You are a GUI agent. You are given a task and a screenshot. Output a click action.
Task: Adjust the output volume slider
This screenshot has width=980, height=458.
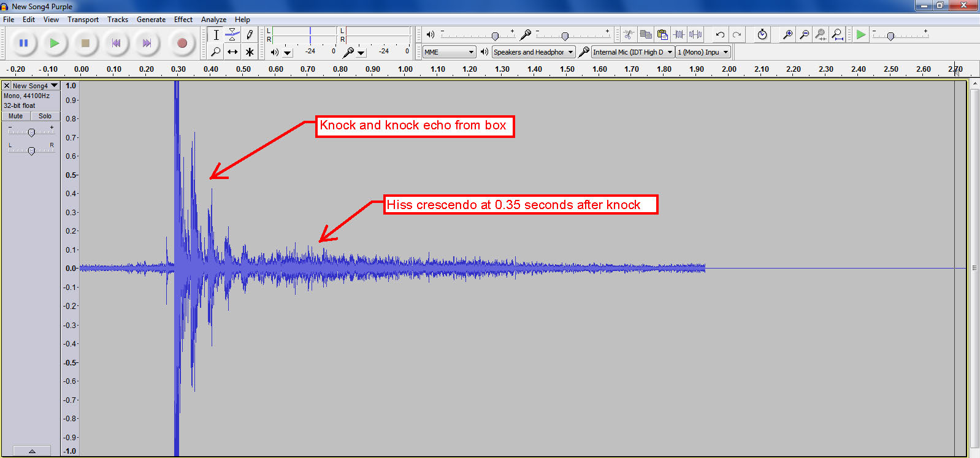495,36
